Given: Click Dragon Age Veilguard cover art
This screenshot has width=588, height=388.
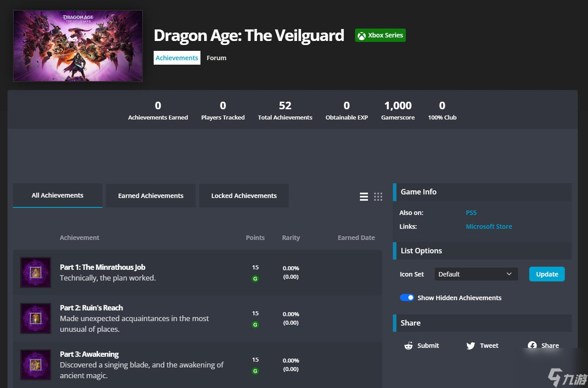Looking at the screenshot, I should pos(78,46).
